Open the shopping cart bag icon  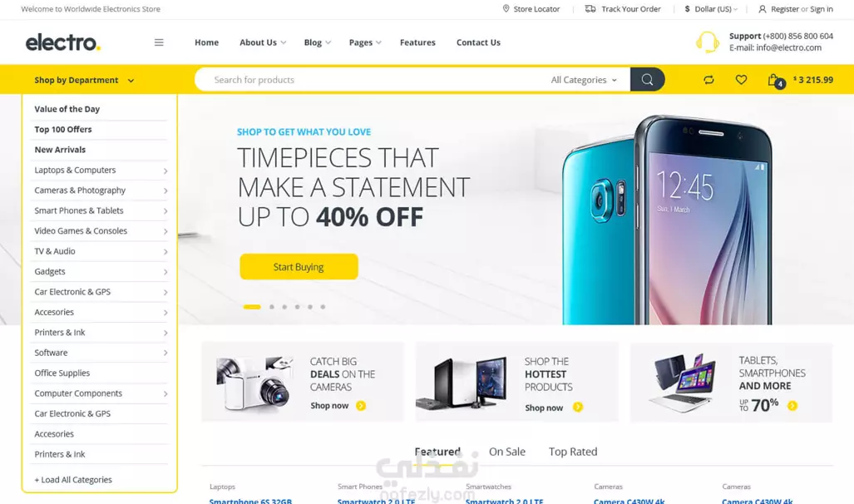[774, 80]
